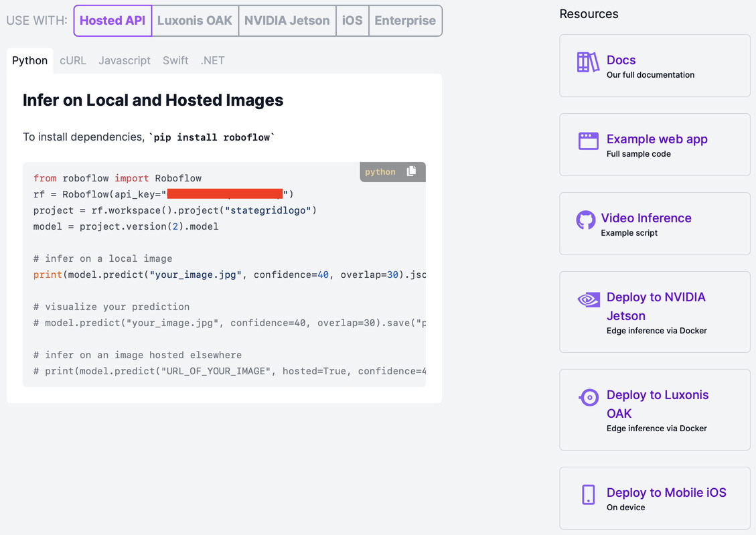Select the Python code tab
Image resolution: width=756 pixels, height=535 pixels.
pyautogui.click(x=30, y=60)
